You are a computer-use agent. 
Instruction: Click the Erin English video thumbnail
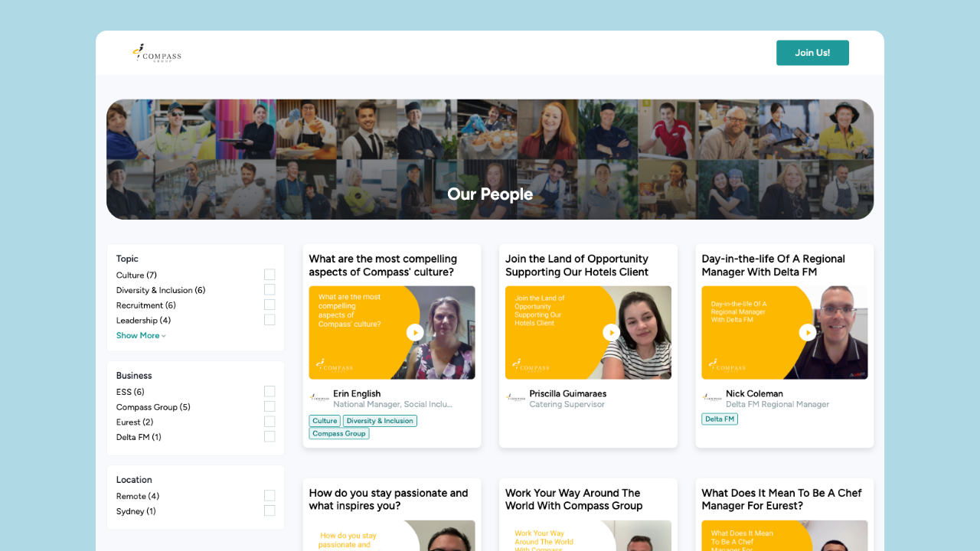392,332
